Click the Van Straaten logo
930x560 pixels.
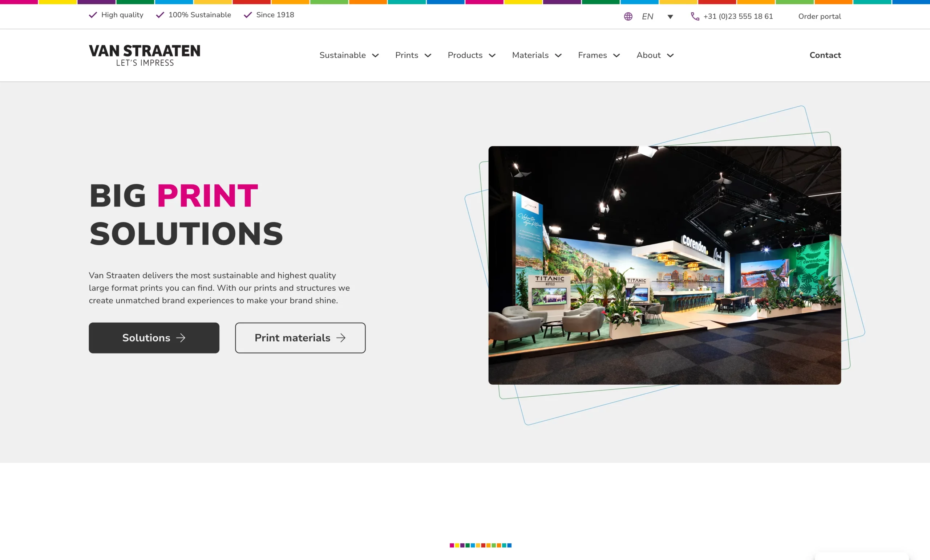pos(145,55)
